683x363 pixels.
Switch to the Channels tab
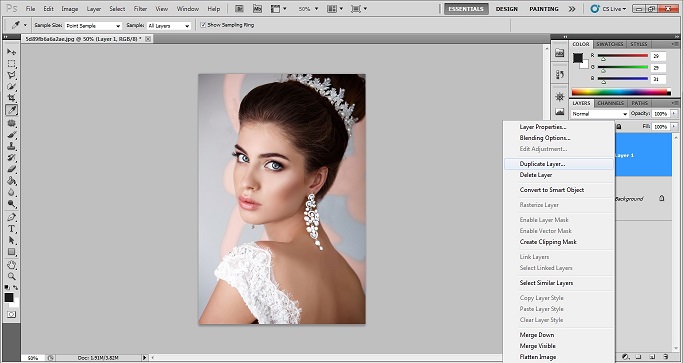click(610, 103)
